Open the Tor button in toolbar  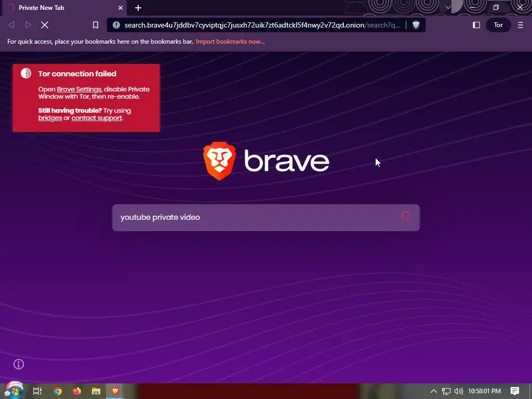[x=498, y=25]
